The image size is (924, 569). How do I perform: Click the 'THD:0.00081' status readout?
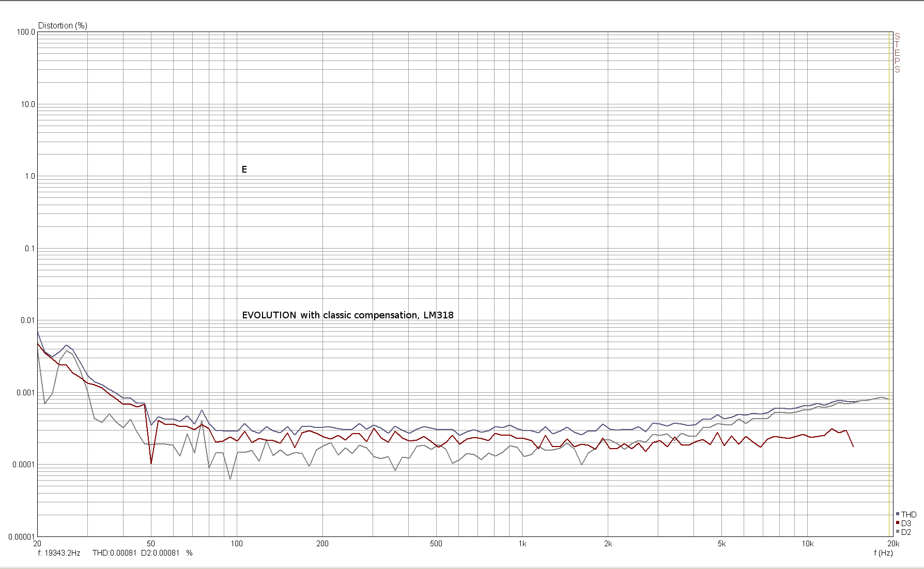pos(115,553)
